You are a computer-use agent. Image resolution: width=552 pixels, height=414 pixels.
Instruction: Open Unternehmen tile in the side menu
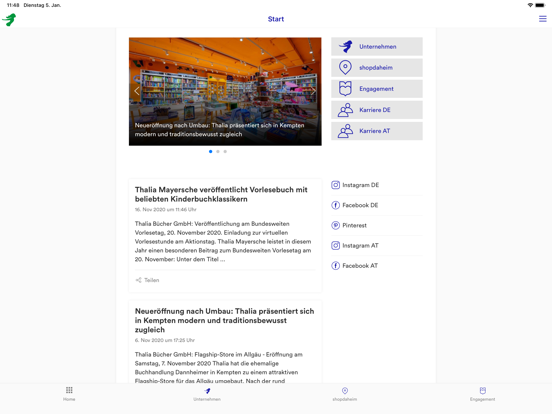(377, 46)
